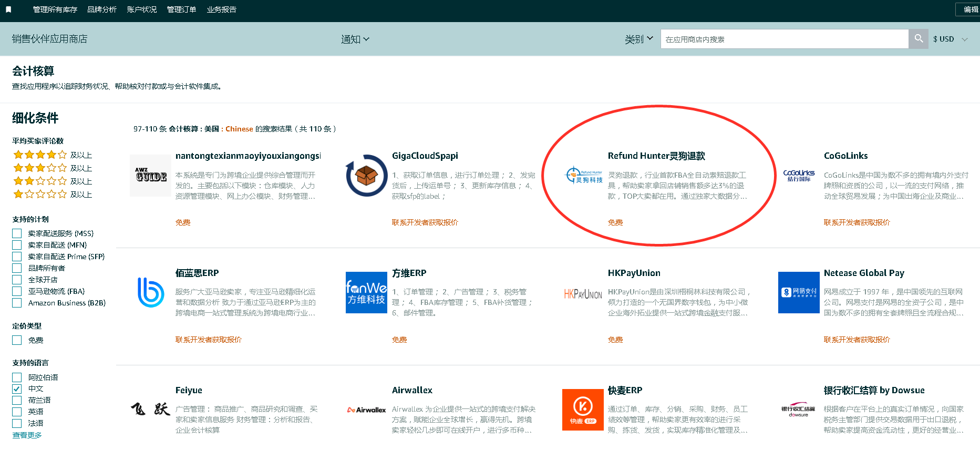Click the search magnifier button
980x450 pixels.
point(919,39)
